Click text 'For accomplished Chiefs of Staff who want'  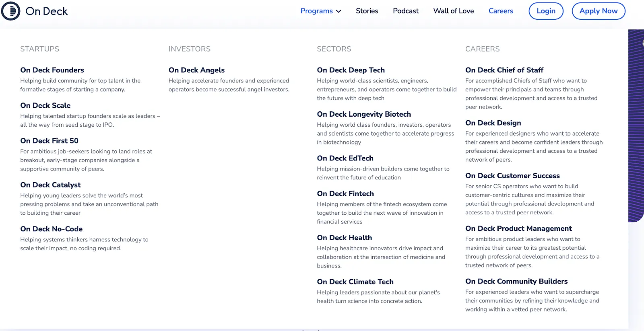pos(522,81)
